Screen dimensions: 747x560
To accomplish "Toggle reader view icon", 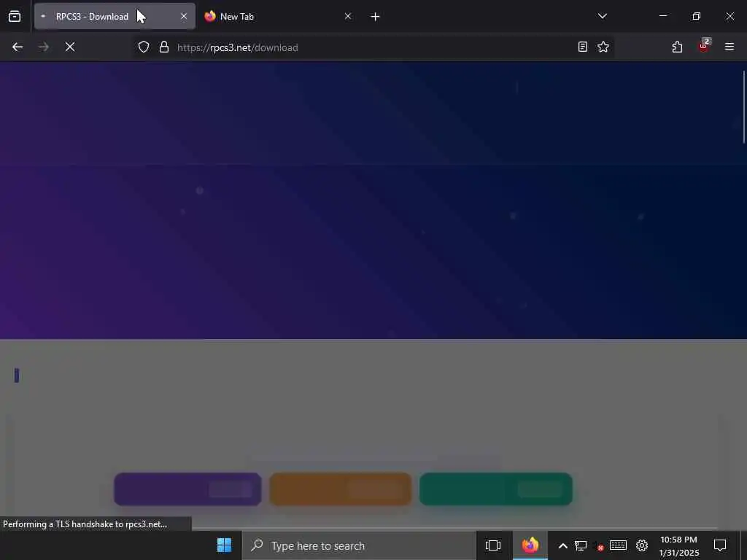I will [582, 47].
